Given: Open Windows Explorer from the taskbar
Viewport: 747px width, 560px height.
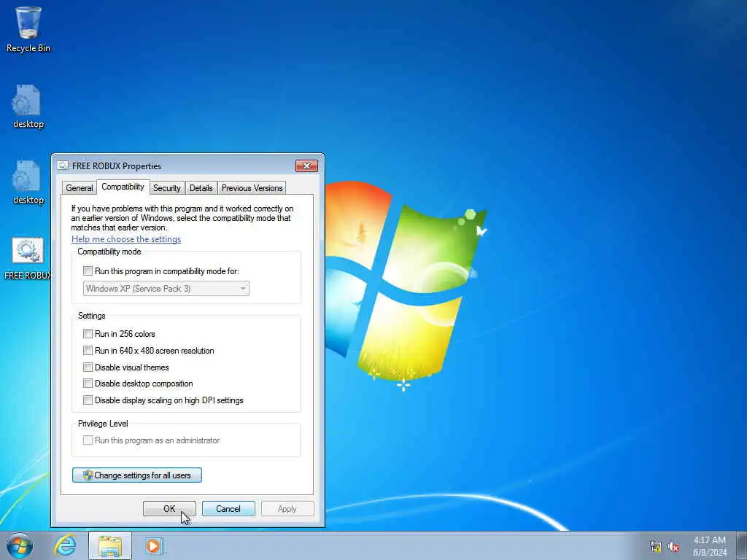Looking at the screenshot, I should (x=110, y=546).
